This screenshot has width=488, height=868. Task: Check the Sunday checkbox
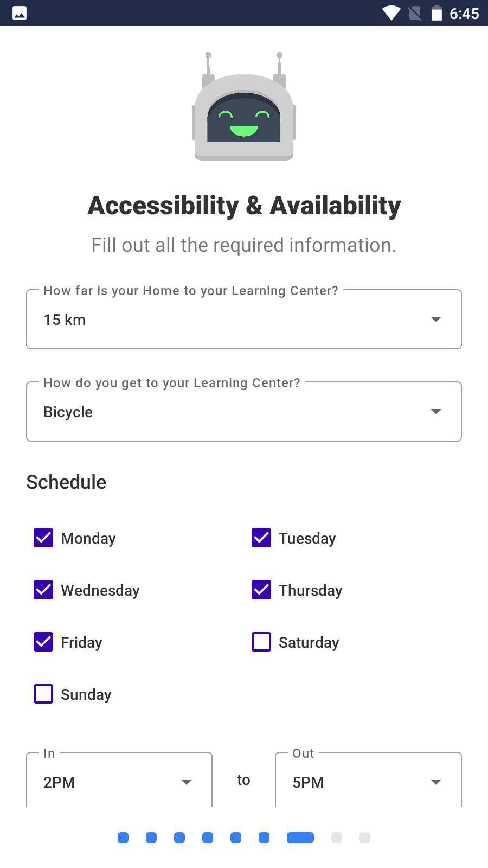[43, 694]
